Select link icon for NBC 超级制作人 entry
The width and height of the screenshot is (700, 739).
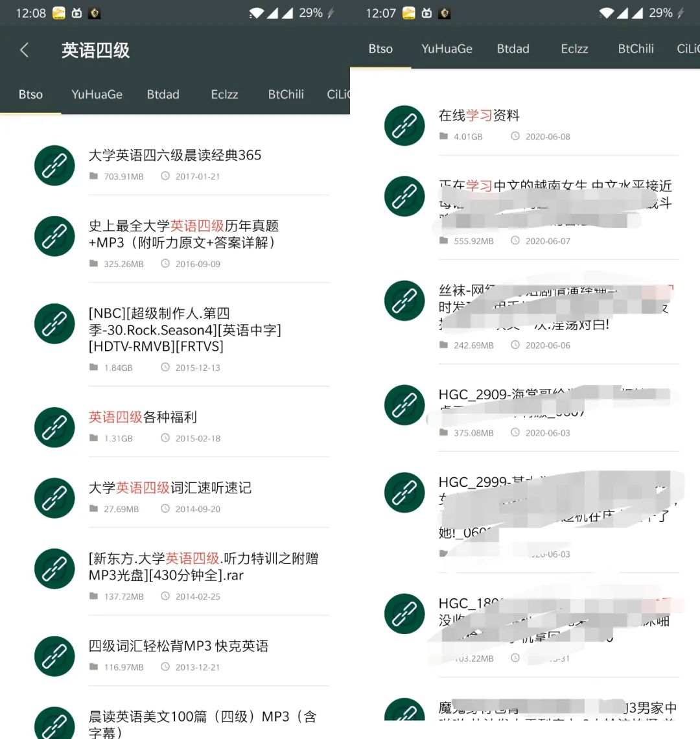(54, 323)
